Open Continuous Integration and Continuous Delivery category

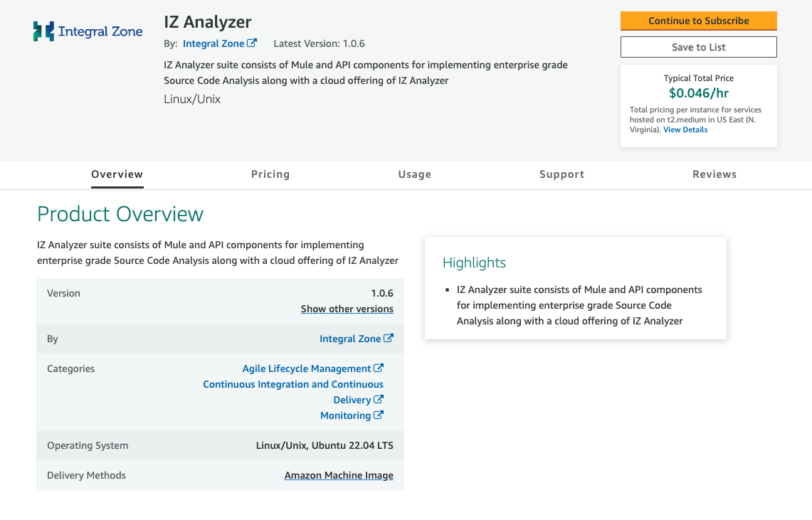click(x=293, y=392)
